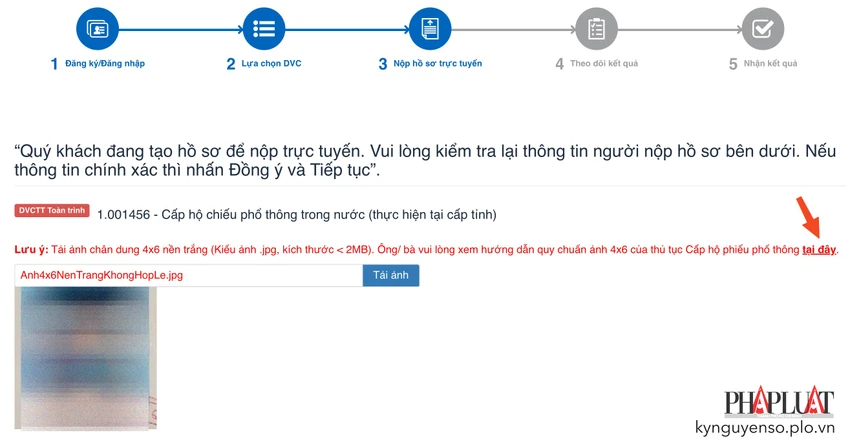Click procedure title 1.001456 - Cấp hộ chiếu phổ thông

[297, 215]
